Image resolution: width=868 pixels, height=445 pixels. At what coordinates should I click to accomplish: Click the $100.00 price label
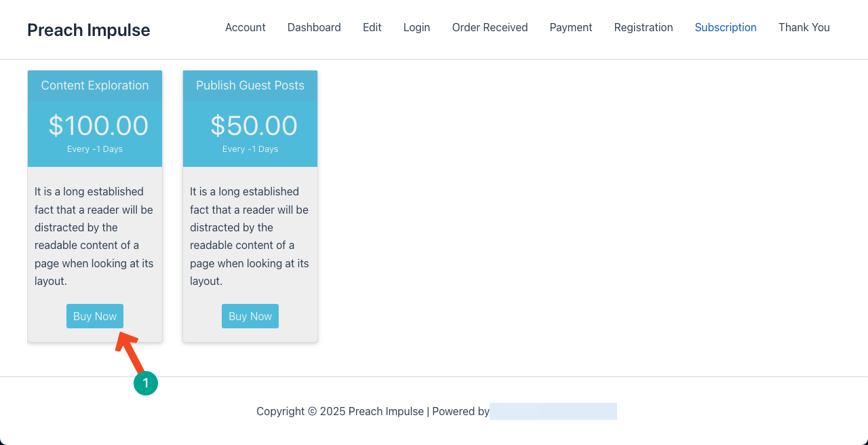[98, 125]
